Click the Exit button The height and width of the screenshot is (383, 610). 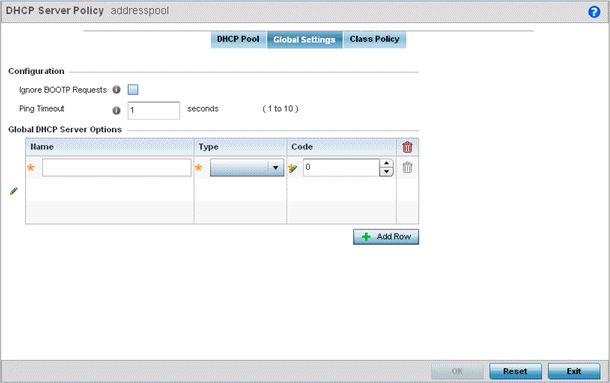coord(574,371)
